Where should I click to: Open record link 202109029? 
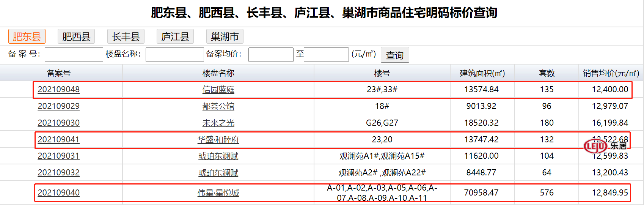click(59, 106)
